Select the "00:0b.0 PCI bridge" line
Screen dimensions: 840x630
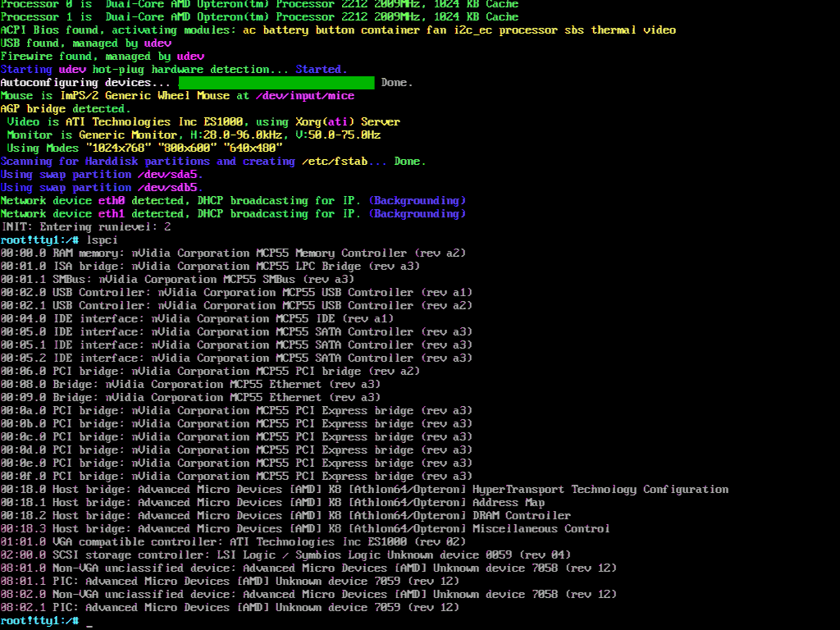tap(236, 424)
